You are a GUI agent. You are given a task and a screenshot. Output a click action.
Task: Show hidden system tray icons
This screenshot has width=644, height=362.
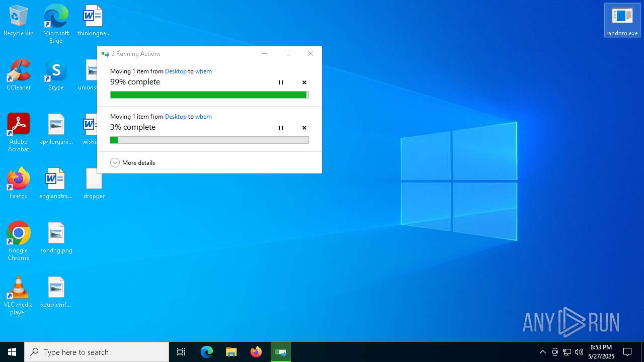point(542,352)
